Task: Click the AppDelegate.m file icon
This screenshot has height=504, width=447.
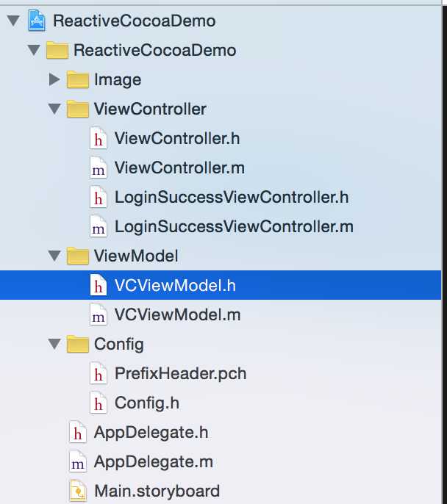Action: tap(78, 461)
